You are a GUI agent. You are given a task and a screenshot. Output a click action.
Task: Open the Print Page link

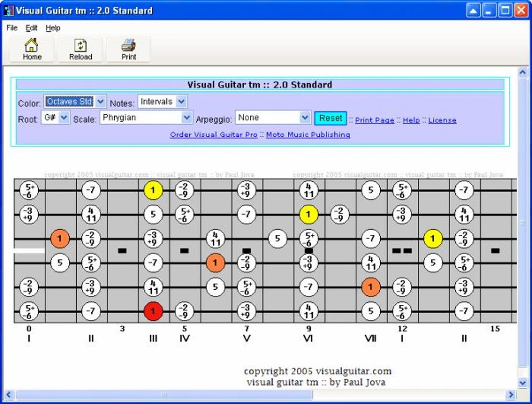point(374,120)
